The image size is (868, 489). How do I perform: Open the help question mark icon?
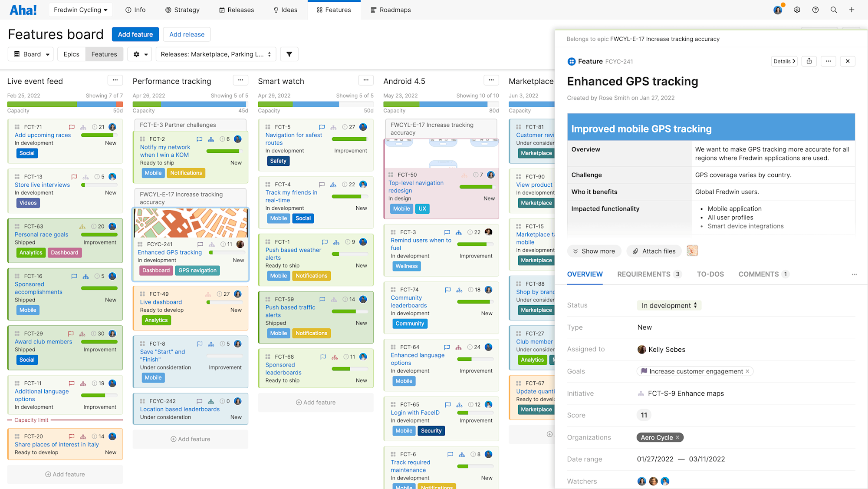tap(815, 10)
